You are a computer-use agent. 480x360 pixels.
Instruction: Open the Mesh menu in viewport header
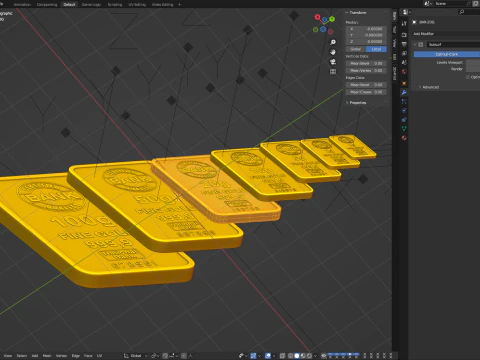pyautogui.click(x=47, y=356)
